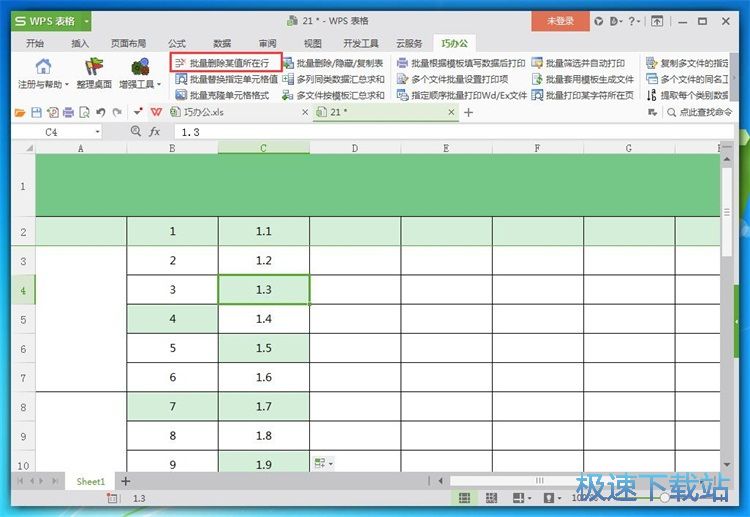Viewport: 750px width, 517px height.
Task: Switch to normal view in status bar
Action: [464, 498]
